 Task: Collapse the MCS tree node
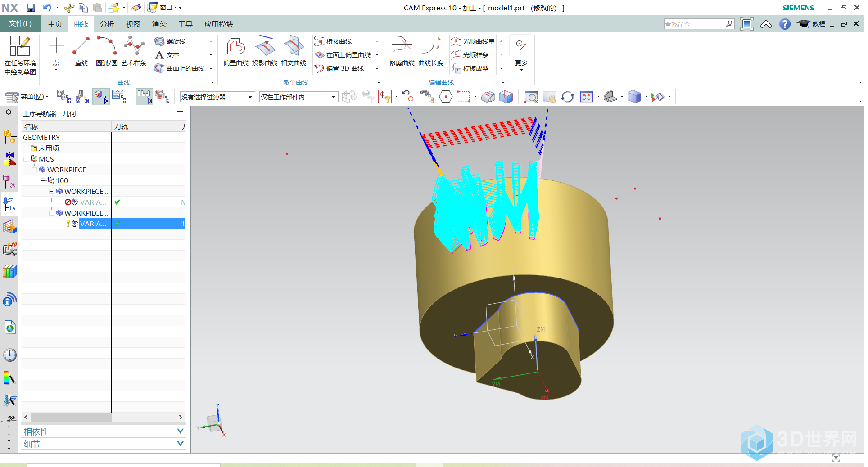[26, 159]
